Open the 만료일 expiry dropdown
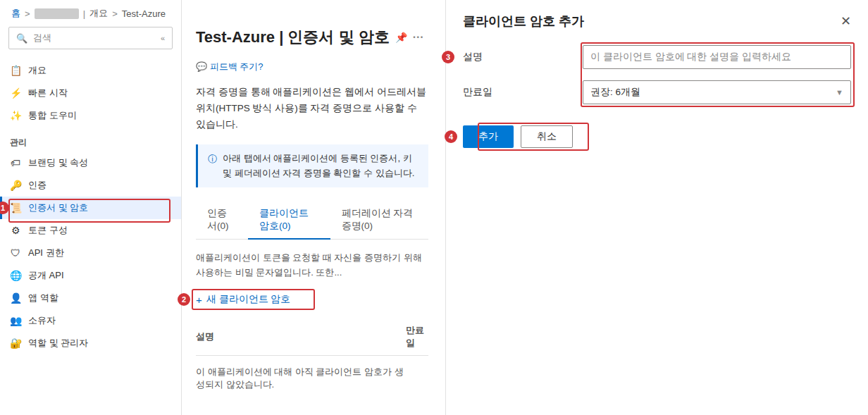This screenshot has height=415, width=868. [x=717, y=92]
